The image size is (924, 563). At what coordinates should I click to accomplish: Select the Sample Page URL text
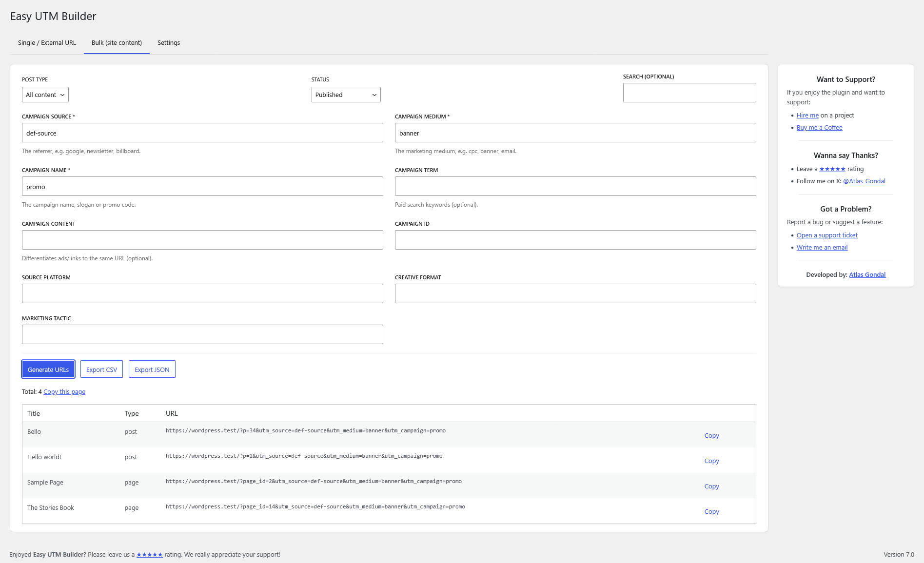tap(314, 482)
